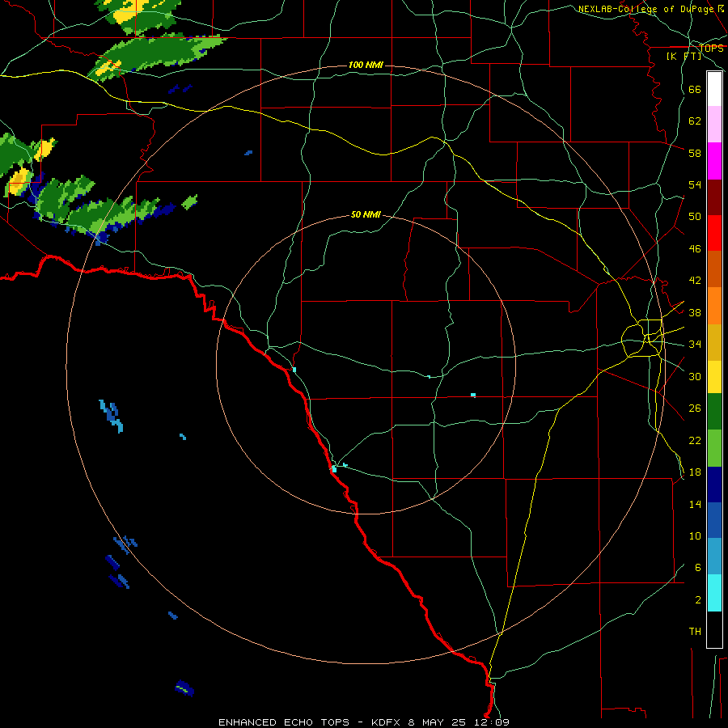The height and width of the screenshot is (728, 728).
Task: Click the white swatch in the tops legend
Action: [x=714, y=89]
